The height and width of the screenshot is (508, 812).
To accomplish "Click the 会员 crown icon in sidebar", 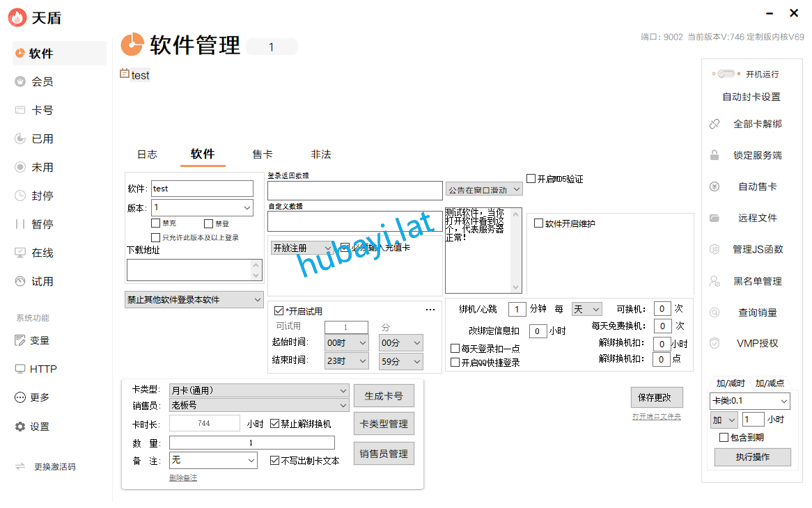I will click(x=20, y=81).
